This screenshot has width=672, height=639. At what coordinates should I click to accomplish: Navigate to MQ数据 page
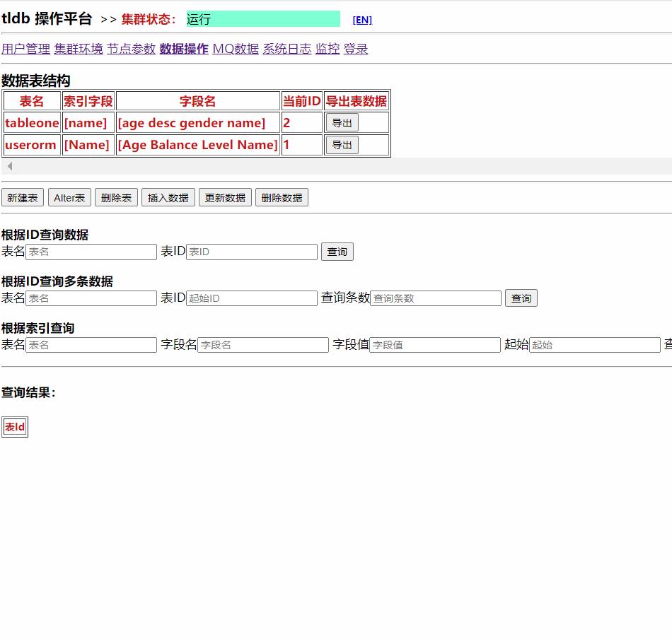[x=235, y=49]
